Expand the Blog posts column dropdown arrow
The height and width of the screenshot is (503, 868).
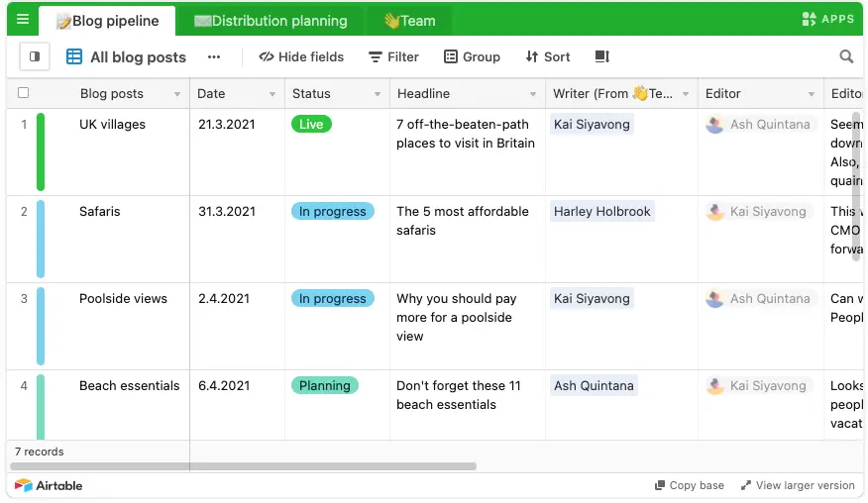pyautogui.click(x=177, y=94)
